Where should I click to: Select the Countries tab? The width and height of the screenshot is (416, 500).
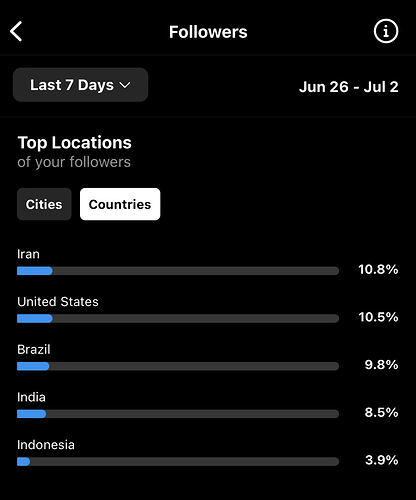120,204
